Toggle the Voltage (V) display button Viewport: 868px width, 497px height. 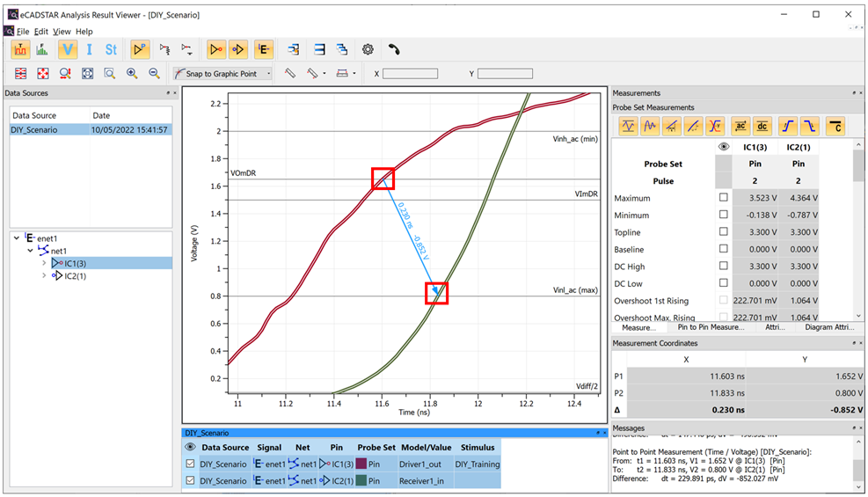click(68, 50)
